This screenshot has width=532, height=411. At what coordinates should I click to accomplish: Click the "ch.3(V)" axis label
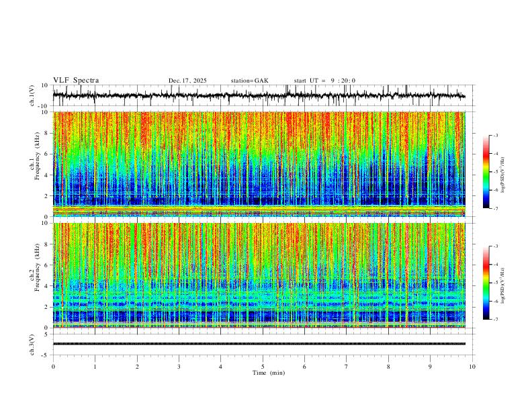(32, 345)
